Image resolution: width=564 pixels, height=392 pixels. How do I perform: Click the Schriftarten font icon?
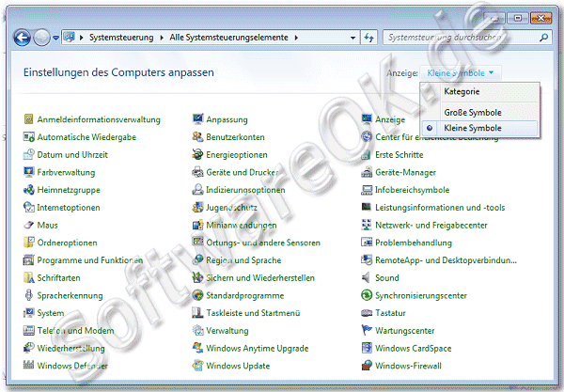point(28,277)
